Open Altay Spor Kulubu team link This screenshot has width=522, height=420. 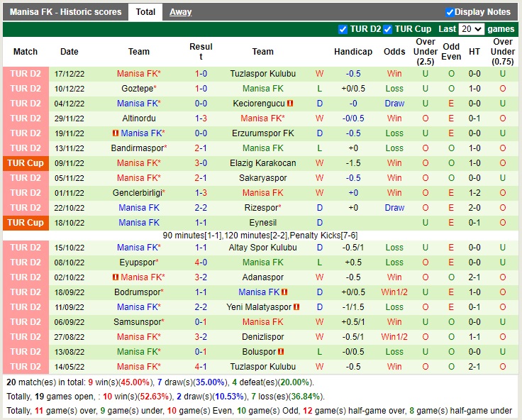[262, 248]
